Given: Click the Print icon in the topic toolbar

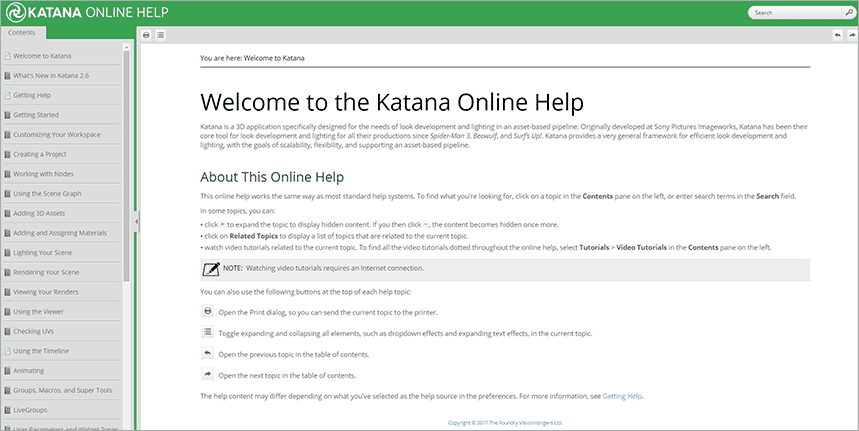Looking at the screenshot, I should tap(146, 35).
